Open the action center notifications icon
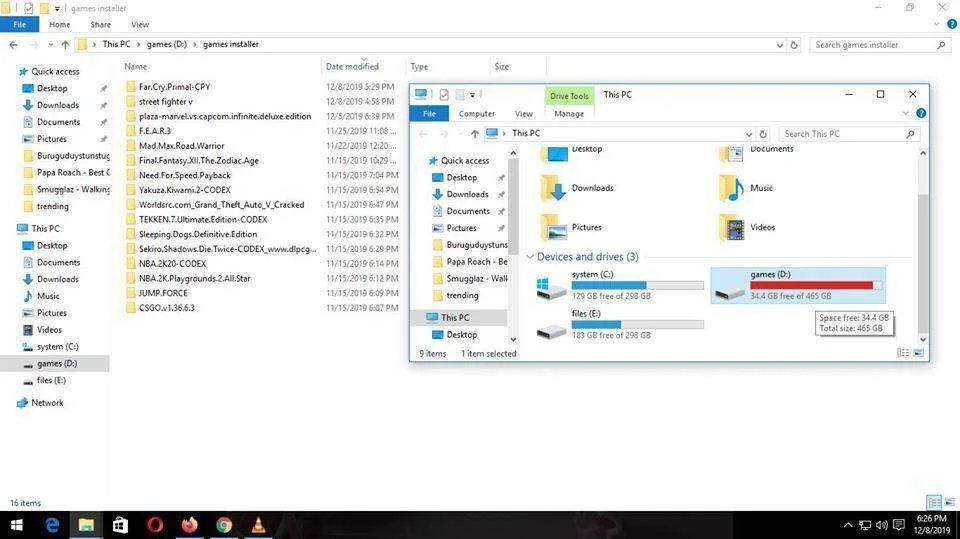960x539 pixels. click(898, 525)
